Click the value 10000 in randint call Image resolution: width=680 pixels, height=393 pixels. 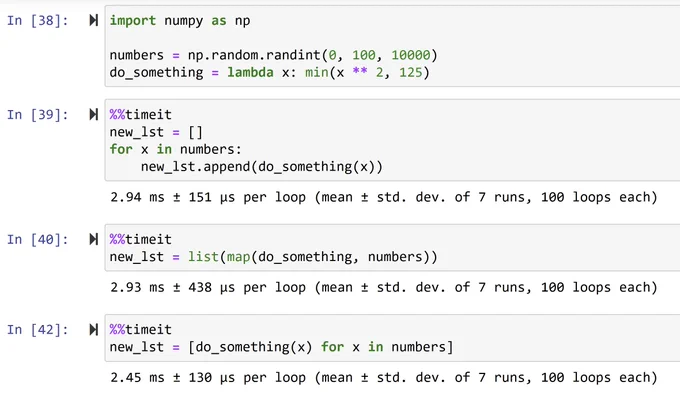pyautogui.click(x=411, y=55)
